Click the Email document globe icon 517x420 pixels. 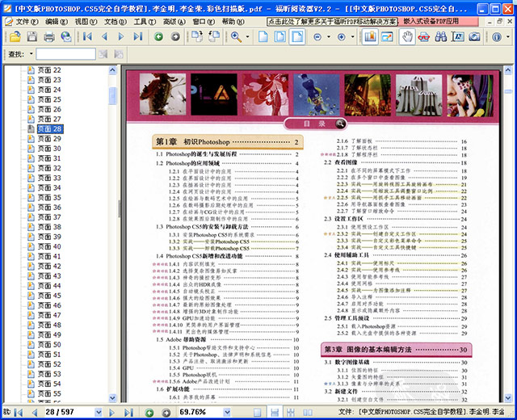(66, 36)
